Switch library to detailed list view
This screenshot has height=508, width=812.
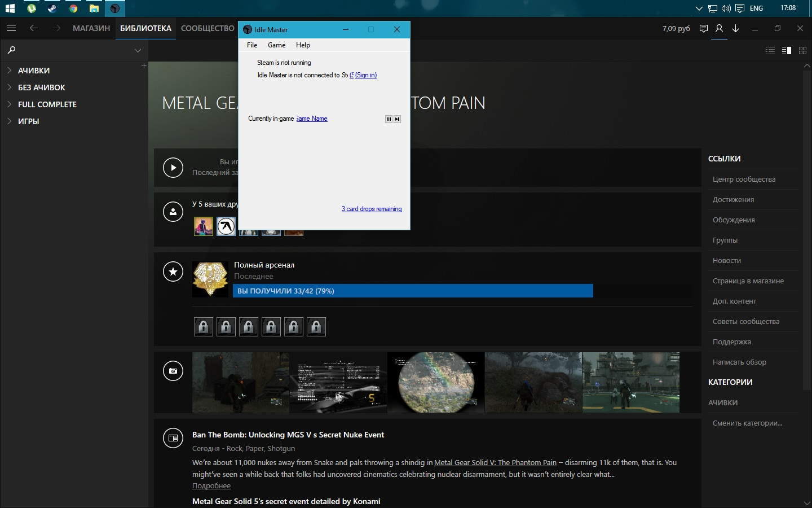click(787, 51)
